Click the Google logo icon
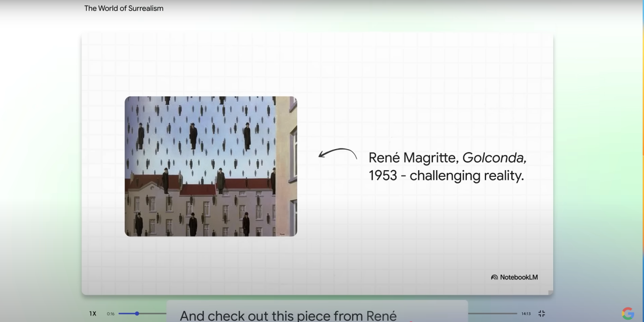Screen dimensions: 644x322 [x=628, y=314]
